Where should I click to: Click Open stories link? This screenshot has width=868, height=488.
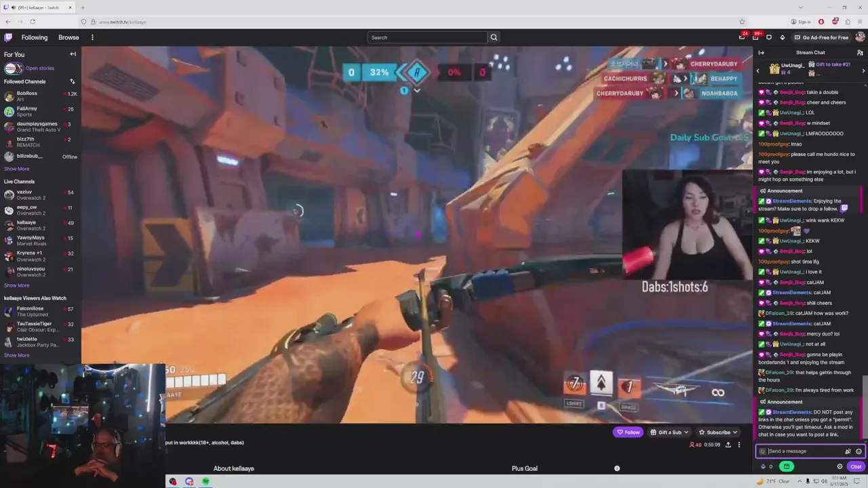[x=40, y=68]
